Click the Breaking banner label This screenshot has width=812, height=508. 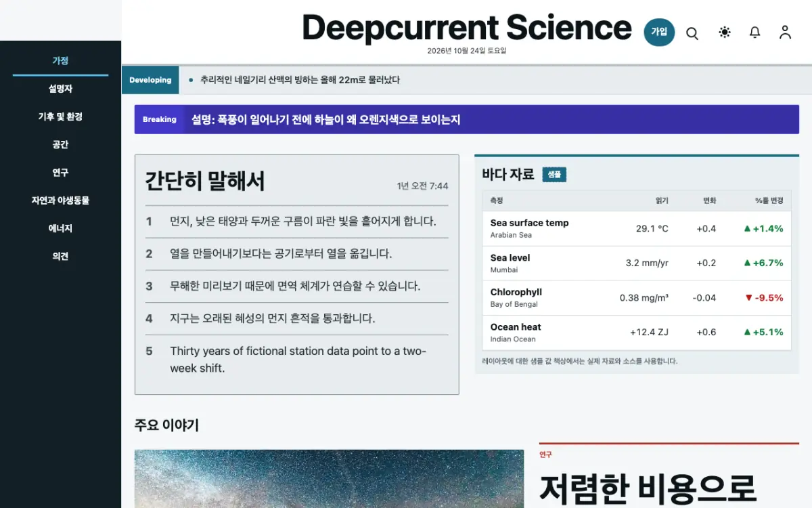(160, 119)
